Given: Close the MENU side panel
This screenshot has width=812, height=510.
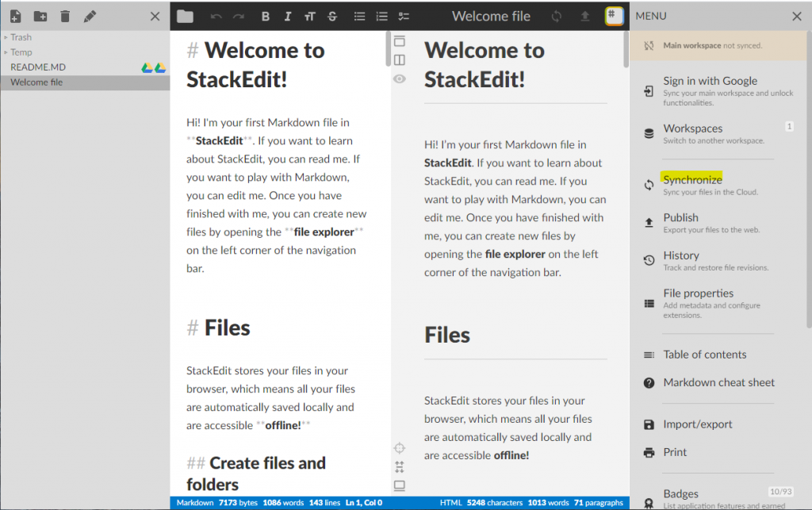Looking at the screenshot, I should 797,17.
